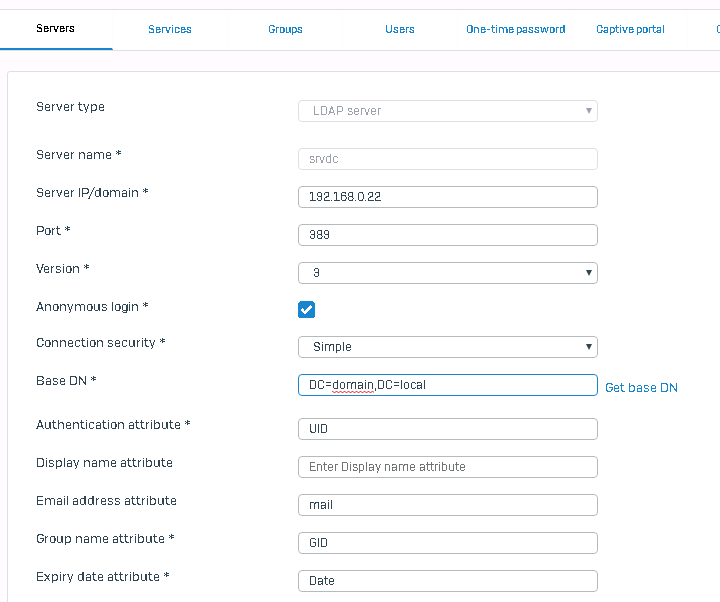Screen dimensions: 720x602
Task: Expand the Connection security dropdown
Action: tap(447, 347)
